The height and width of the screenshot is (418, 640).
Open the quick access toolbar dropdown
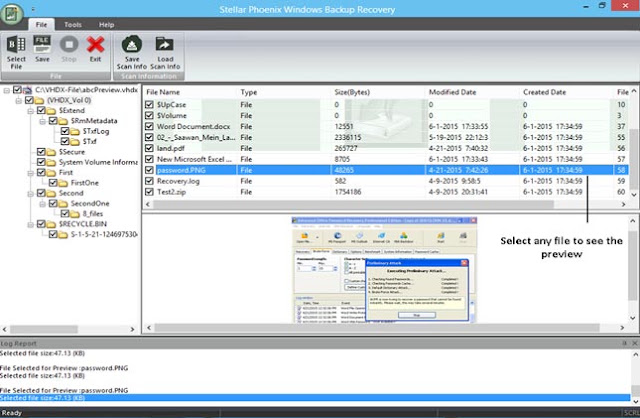tap(33, 9)
